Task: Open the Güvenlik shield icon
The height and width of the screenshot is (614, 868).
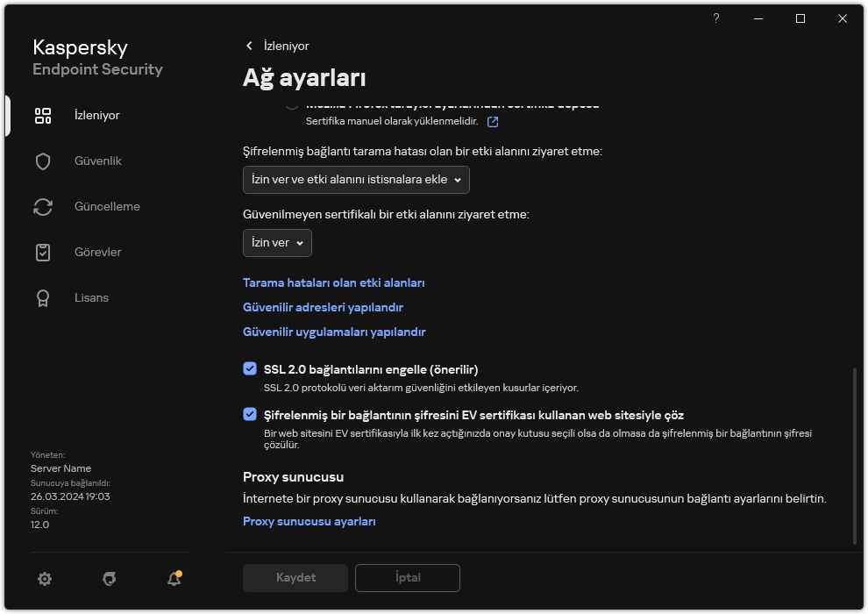Action: coord(43,161)
